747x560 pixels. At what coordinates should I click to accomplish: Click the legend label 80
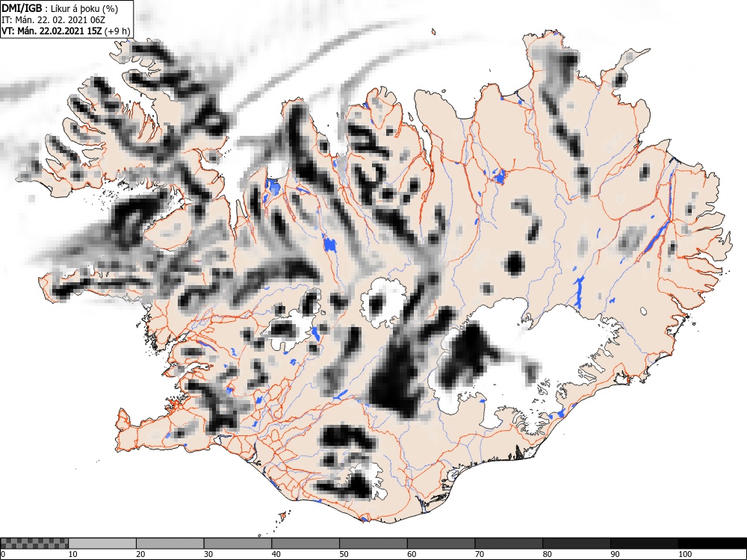[x=548, y=554]
